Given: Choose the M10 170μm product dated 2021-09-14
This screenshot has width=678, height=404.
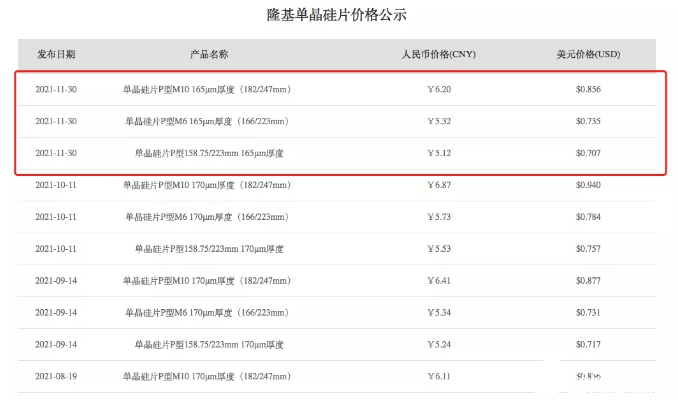Looking at the screenshot, I should point(207,281).
